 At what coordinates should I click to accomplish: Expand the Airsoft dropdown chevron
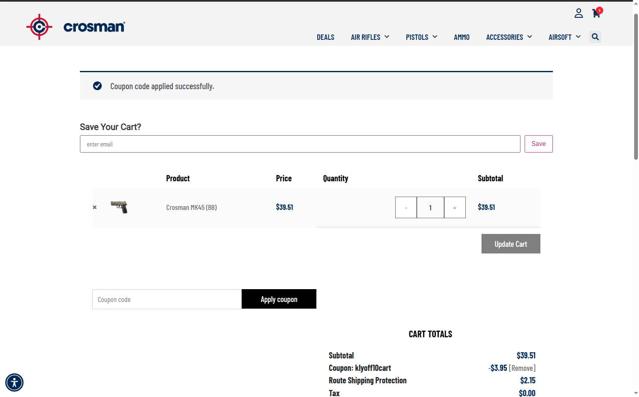pos(578,37)
